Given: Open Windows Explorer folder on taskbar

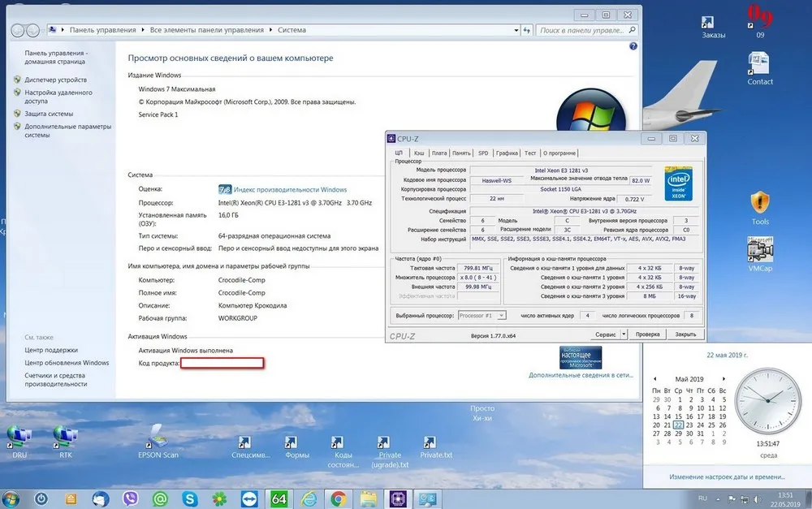Looking at the screenshot, I should tap(369, 498).
